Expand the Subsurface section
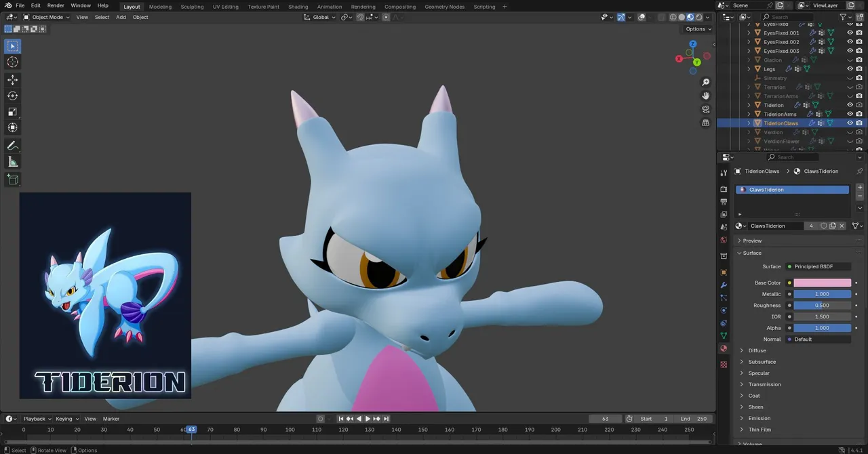 (x=762, y=362)
